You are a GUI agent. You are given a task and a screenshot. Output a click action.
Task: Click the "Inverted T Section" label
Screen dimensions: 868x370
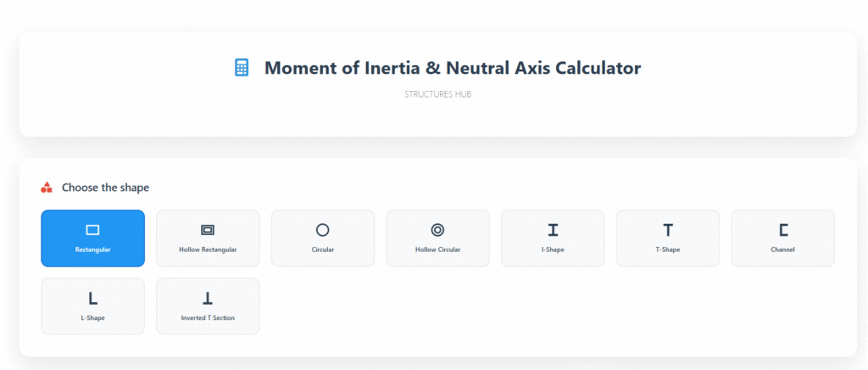(208, 317)
